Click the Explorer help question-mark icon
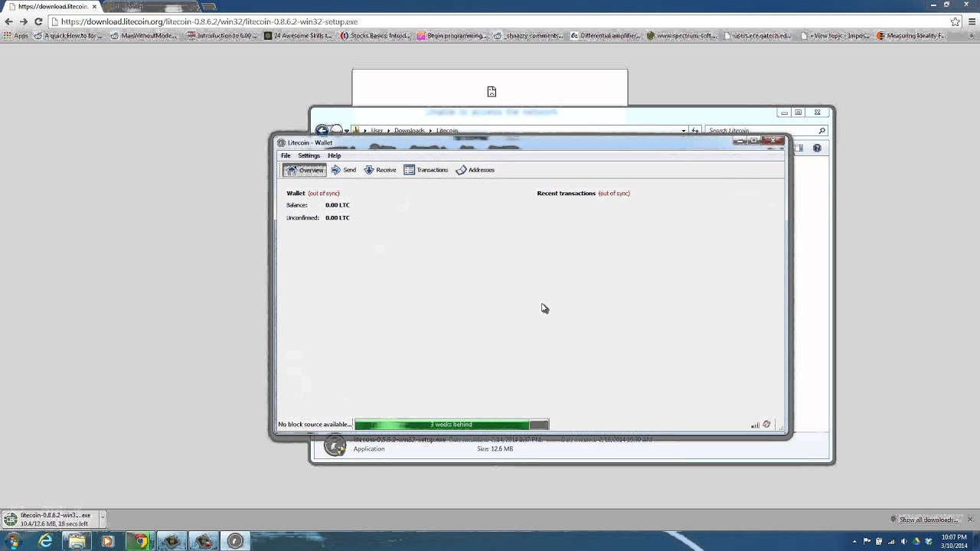The width and height of the screenshot is (980, 551). point(817,148)
